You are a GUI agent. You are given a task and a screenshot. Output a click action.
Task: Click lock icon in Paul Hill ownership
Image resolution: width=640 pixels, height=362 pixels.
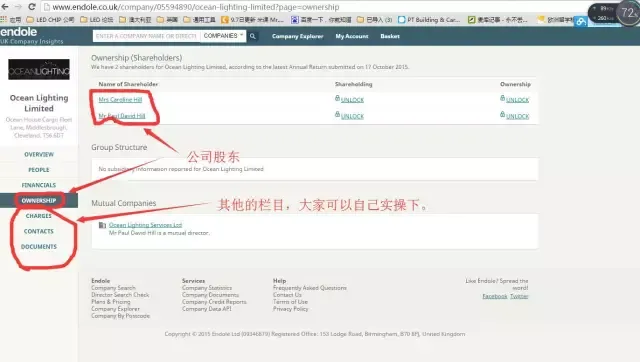click(502, 115)
